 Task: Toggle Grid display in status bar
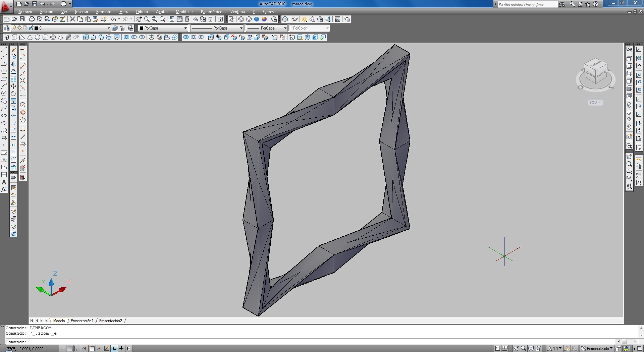pyautogui.click(x=70, y=348)
